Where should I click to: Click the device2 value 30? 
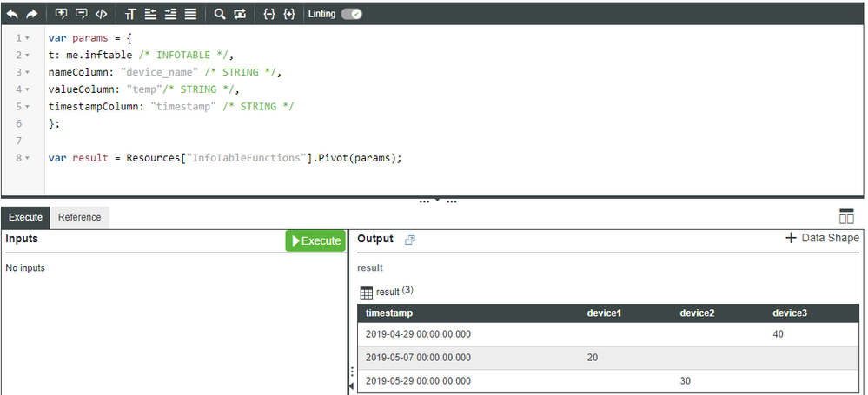686,380
